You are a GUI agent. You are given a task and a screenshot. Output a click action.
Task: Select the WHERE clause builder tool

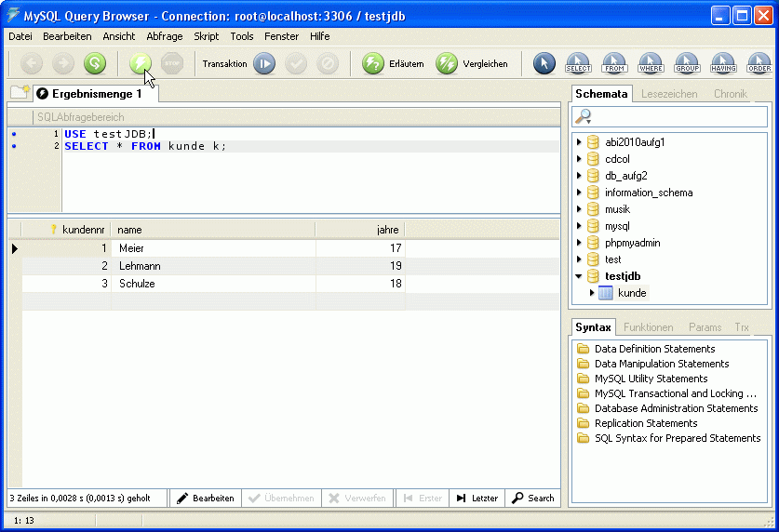651,63
